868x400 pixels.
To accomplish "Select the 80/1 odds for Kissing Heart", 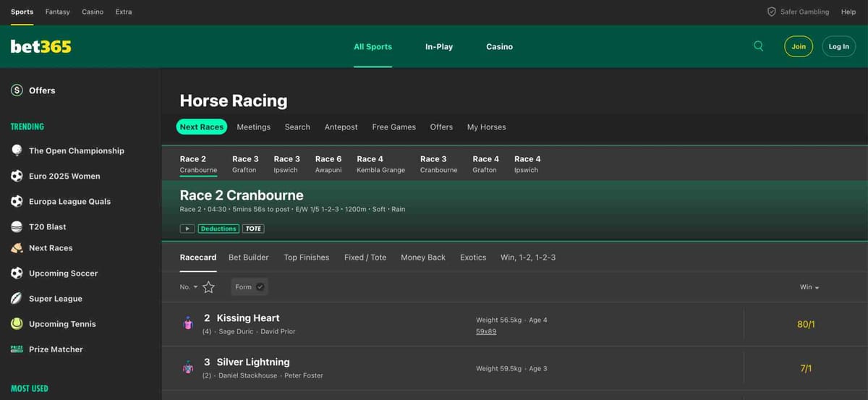I will pyautogui.click(x=806, y=324).
